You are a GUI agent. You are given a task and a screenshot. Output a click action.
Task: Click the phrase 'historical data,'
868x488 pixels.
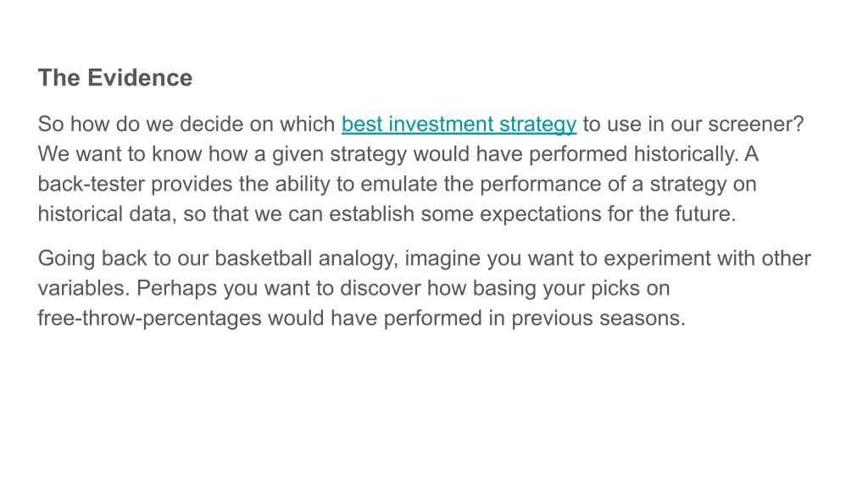tap(108, 213)
